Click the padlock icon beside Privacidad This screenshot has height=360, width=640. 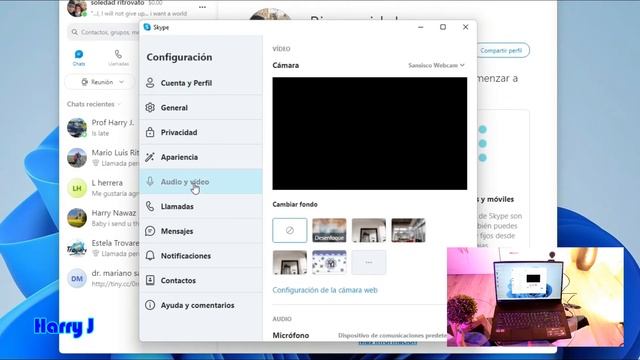150,132
